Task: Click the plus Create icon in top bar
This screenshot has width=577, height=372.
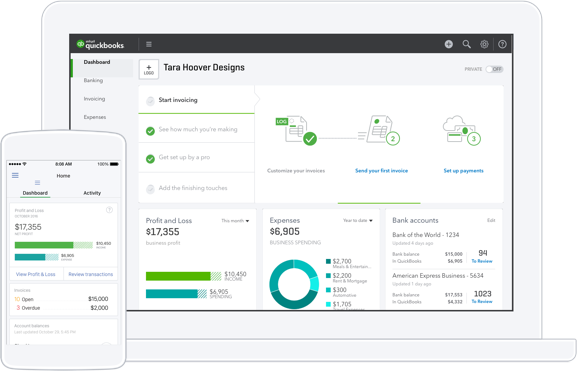Action: [448, 44]
